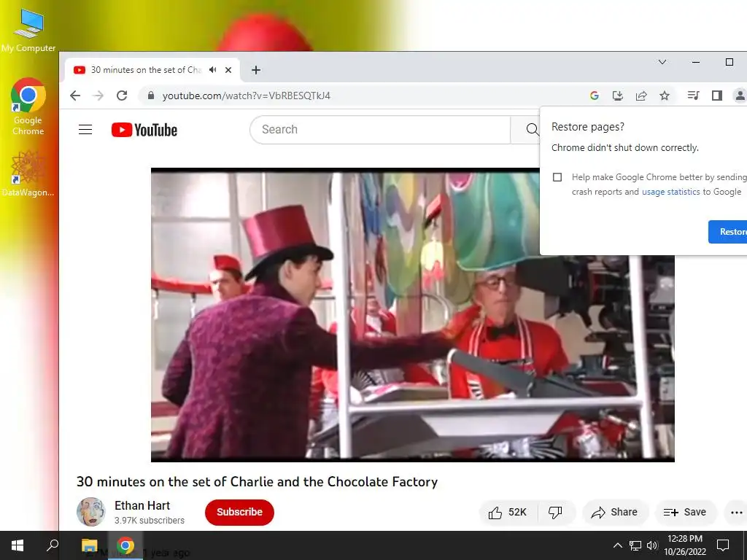Navigate forward in Chrome
The height and width of the screenshot is (560, 747).
click(98, 96)
